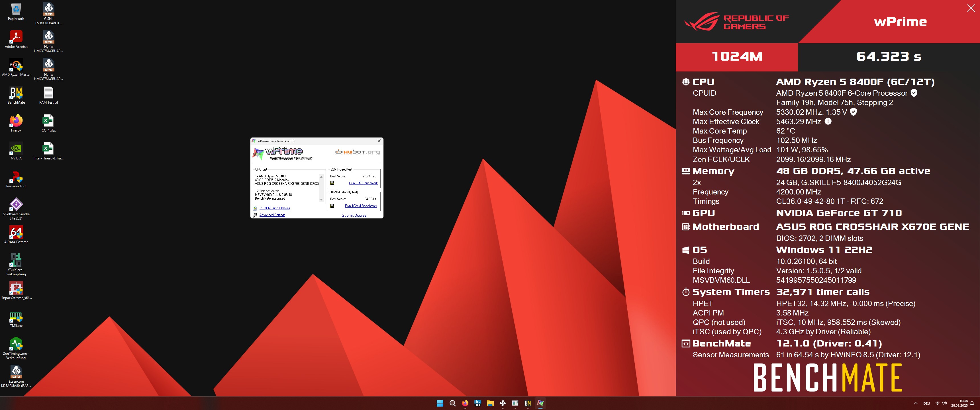
Task: Select the Firefox desktop shortcut
Action: coord(16,123)
